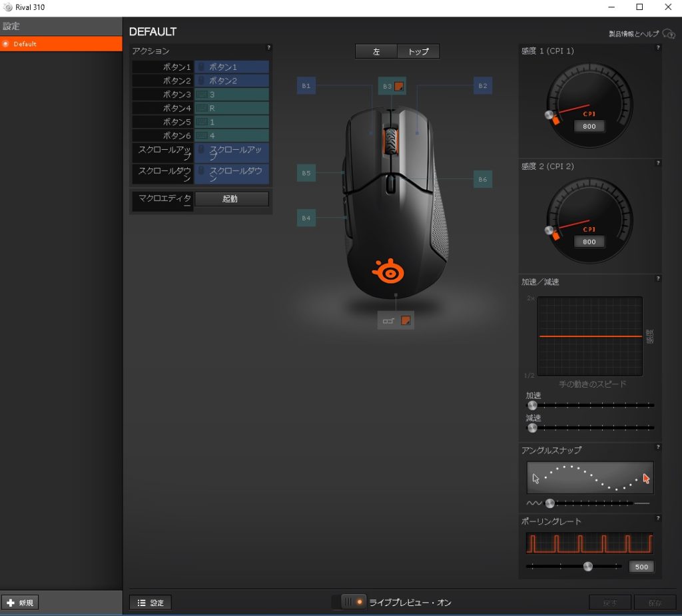Image resolution: width=682 pixels, height=616 pixels.
Task: Switch to the トップ view tab
Action: click(x=418, y=51)
